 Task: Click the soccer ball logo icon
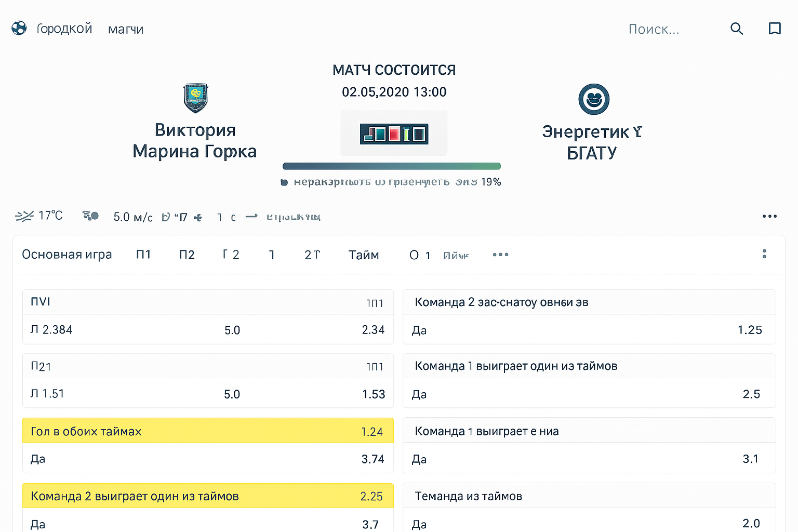point(19,28)
